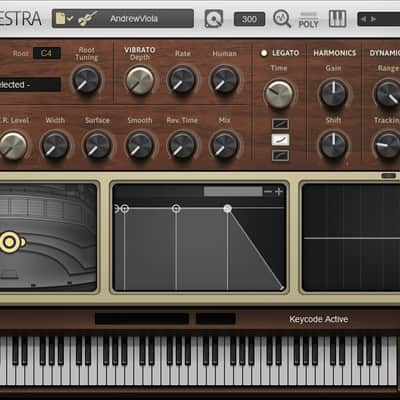The image size is (400, 400).
Task: Click the small black display field above keyboard
Action: (216, 318)
